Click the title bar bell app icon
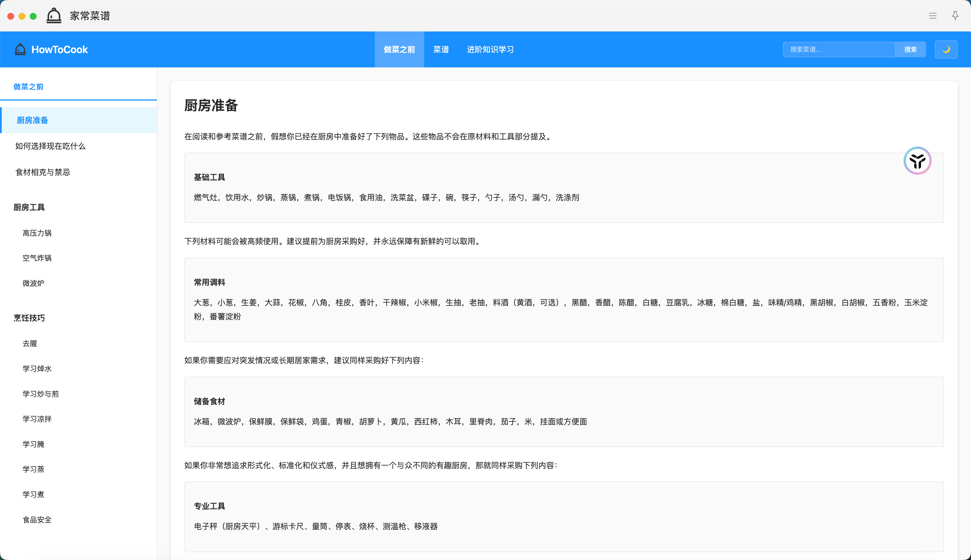Image resolution: width=971 pixels, height=560 pixels. click(54, 16)
